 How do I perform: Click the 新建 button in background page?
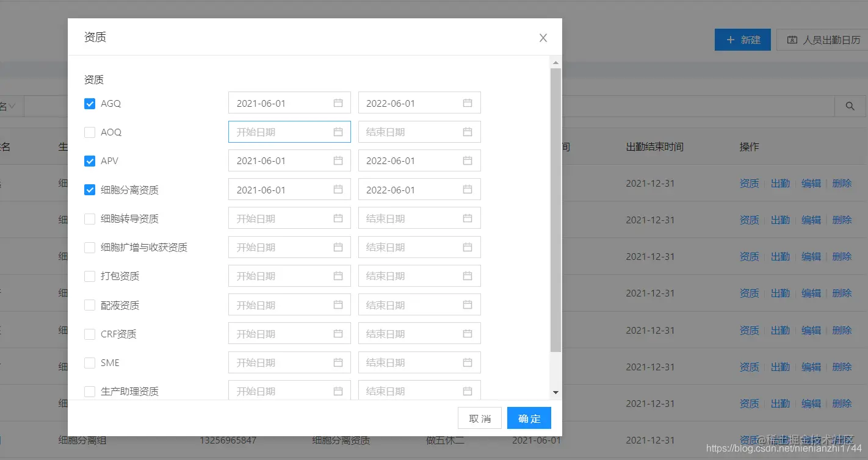743,40
